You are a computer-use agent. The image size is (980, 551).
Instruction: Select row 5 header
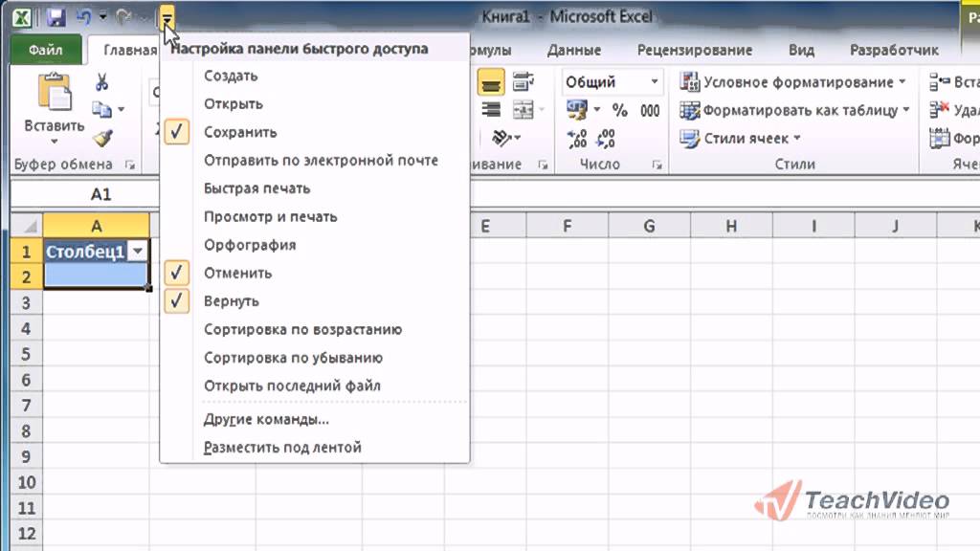point(26,354)
